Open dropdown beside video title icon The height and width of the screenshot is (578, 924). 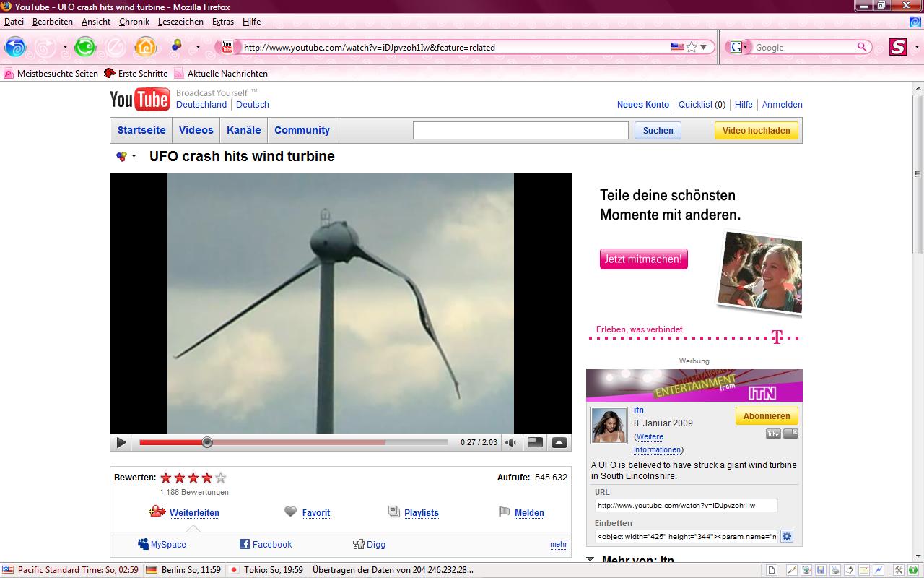(x=134, y=157)
